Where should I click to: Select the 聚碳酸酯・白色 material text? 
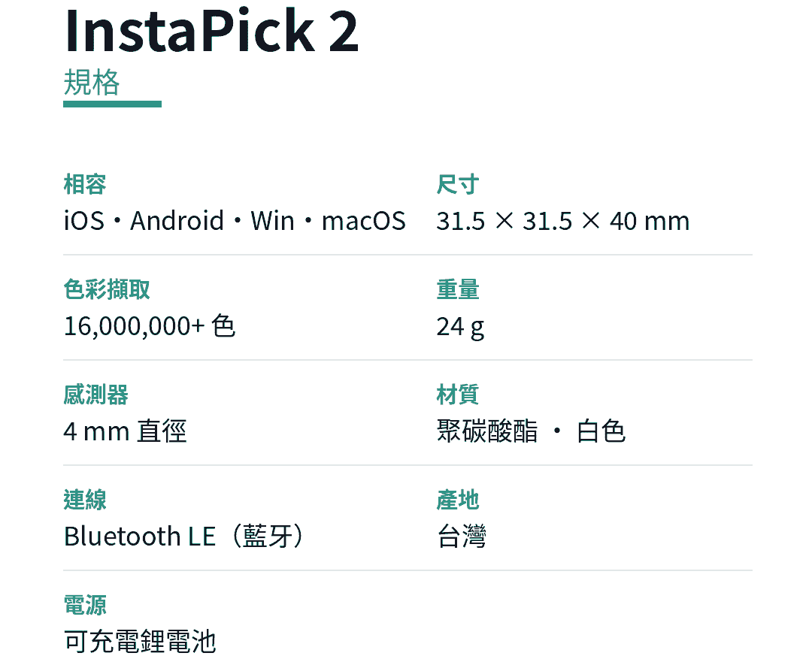[x=532, y=431]
